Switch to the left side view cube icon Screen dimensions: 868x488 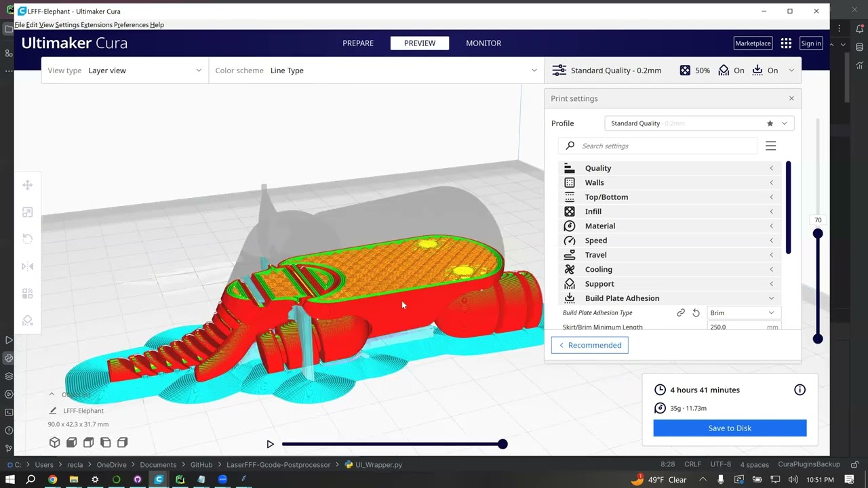point(106,443)
